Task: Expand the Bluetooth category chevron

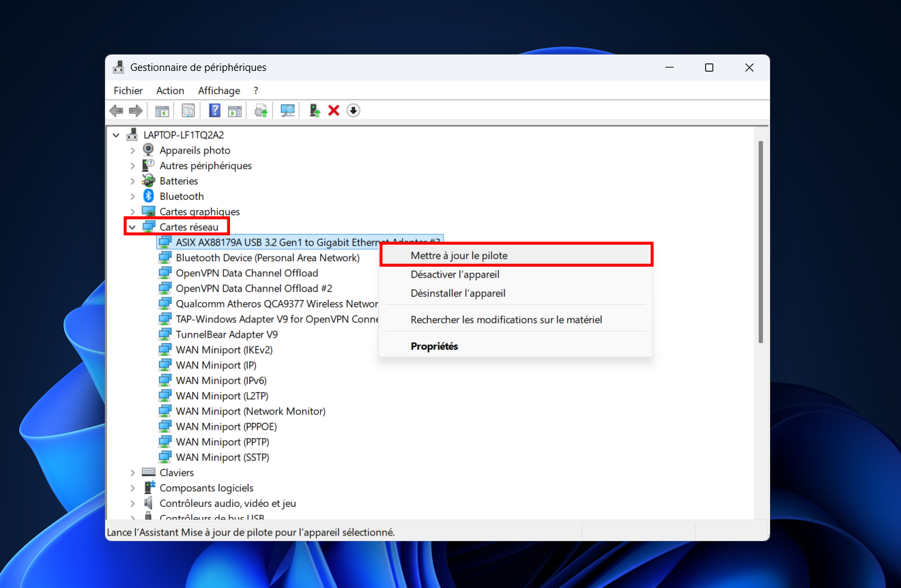Action: [x=132, y=196]
